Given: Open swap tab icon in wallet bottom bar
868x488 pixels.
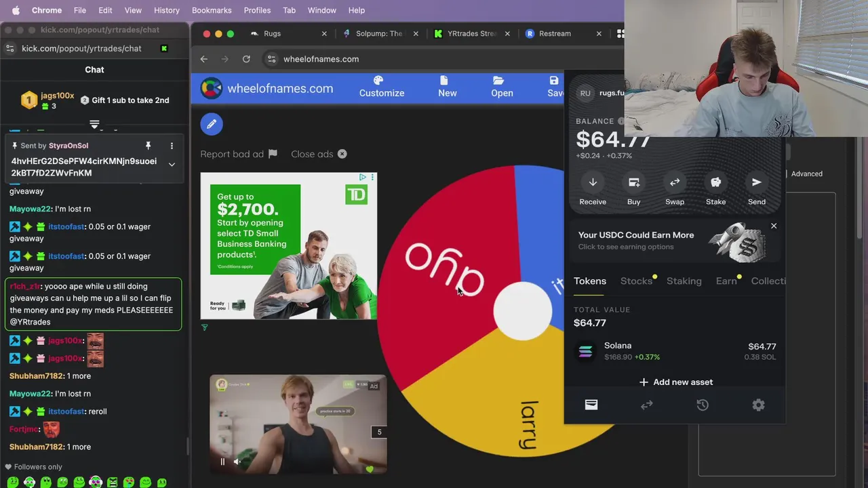Looking at the screenshot, I should coord(647,405).
